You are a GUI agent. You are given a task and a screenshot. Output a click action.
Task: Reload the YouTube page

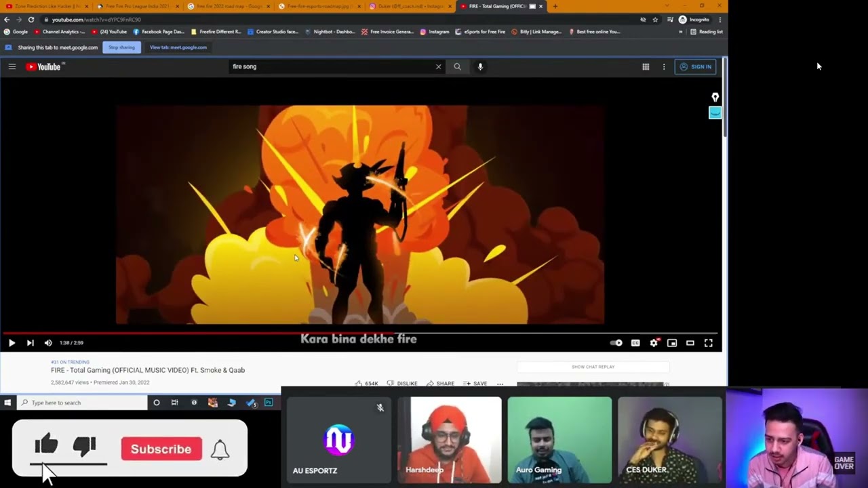click(31, 20)
